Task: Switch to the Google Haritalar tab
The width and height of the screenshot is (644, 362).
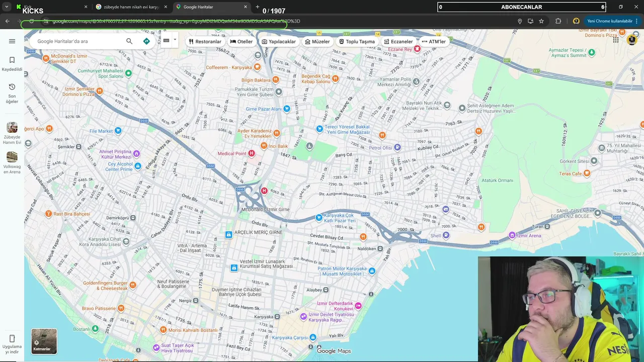Action: click(x=211, y=7)
